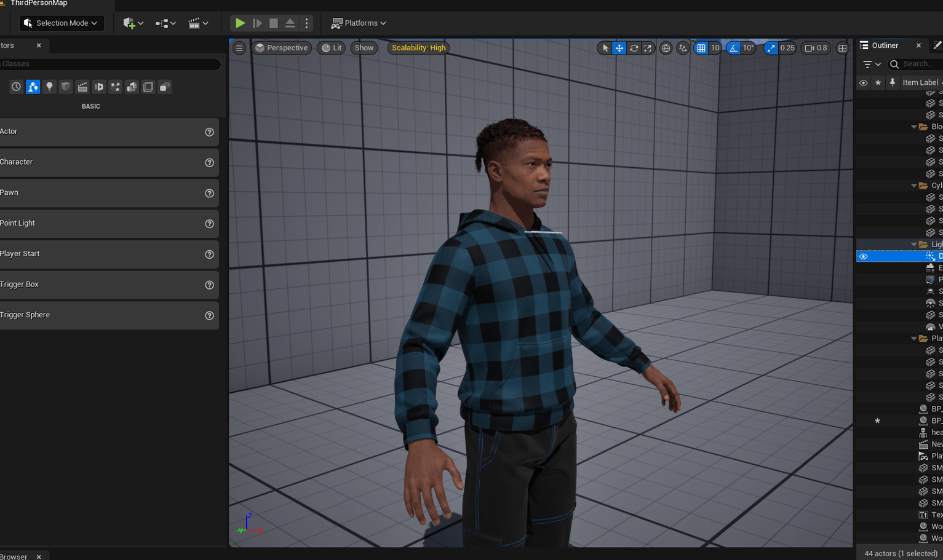Change grid snap value 10
The width and height of the screenshot is (943, 560).
coord(715,48)
